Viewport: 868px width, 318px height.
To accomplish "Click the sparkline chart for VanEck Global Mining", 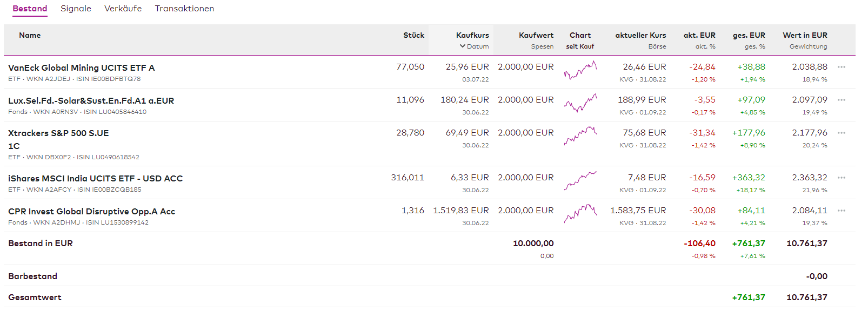I will pos(580,71).
